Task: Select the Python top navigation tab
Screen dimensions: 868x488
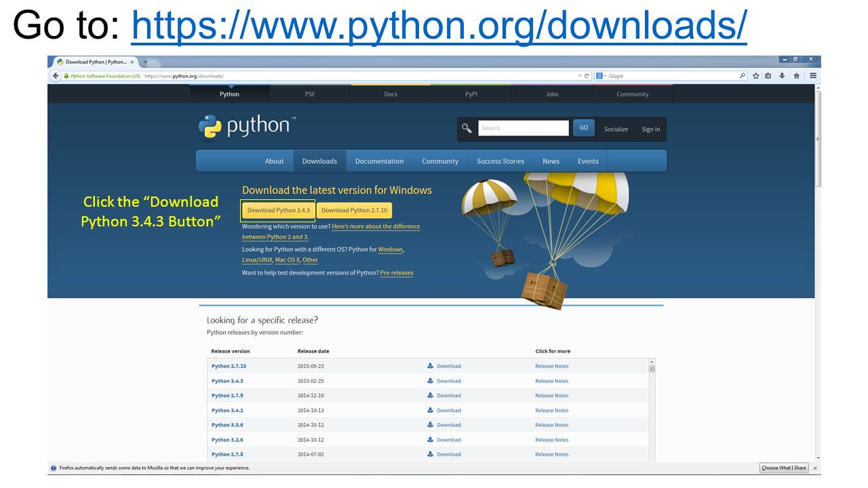Action: (229, 94)
